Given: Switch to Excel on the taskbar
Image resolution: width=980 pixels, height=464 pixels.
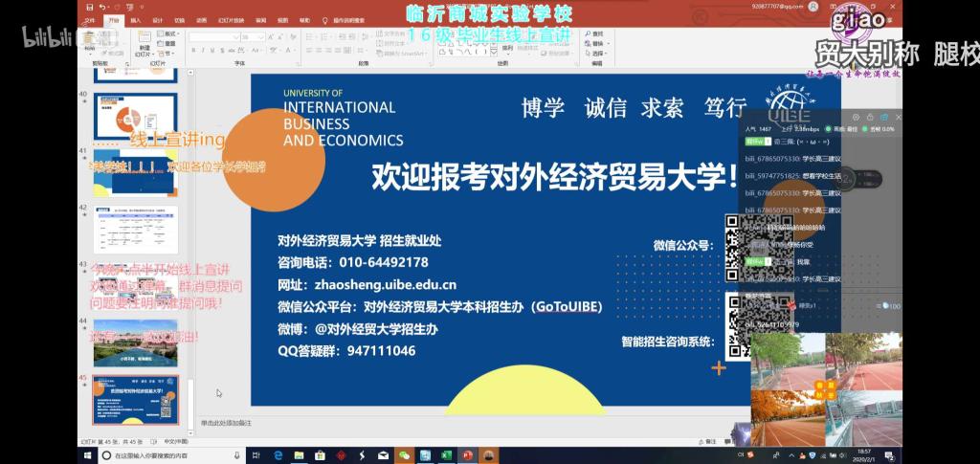Looking at the screenshot, I should point(446,455).
